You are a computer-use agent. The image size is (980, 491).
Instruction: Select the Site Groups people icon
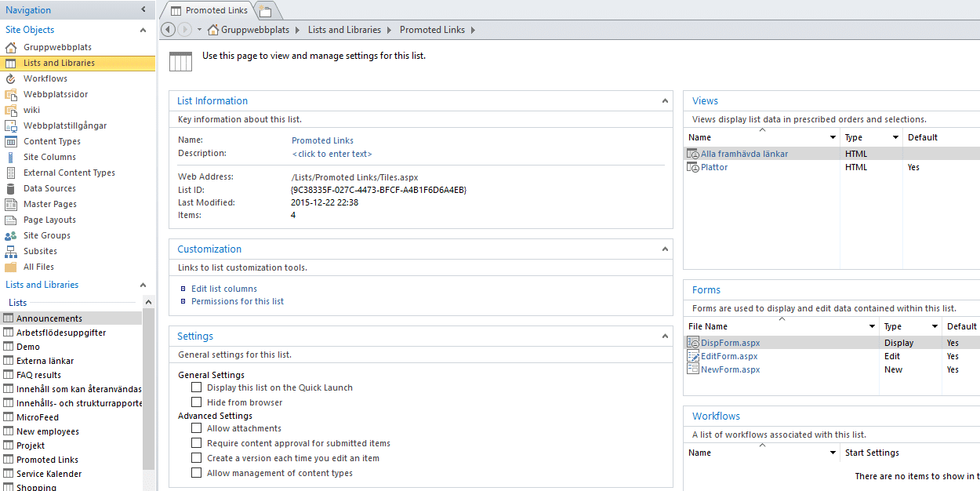tap(10, 235)
